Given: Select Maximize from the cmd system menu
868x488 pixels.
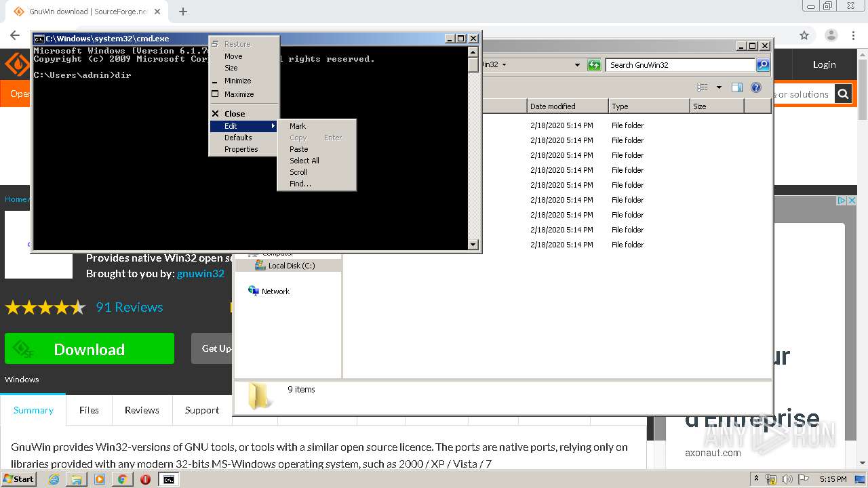Looking at the screenshot, I should point(239,94).
